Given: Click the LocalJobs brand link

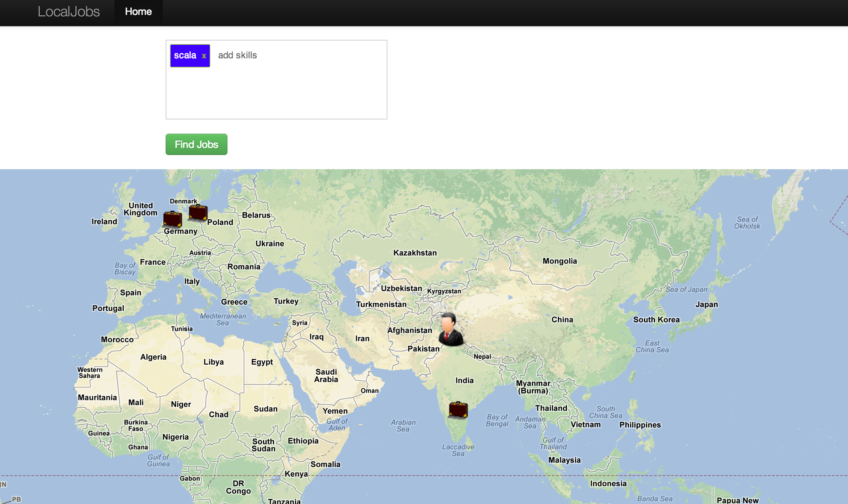Looking at the screenshot, I should [69, 12].
